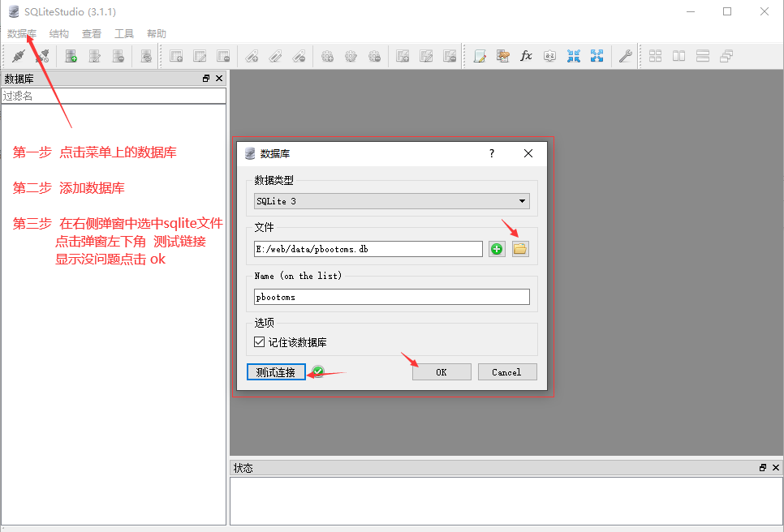Close the 数据库 side panel
This screenshot has width=784, height=532.
pyautogui.click(x=219, y=79)
